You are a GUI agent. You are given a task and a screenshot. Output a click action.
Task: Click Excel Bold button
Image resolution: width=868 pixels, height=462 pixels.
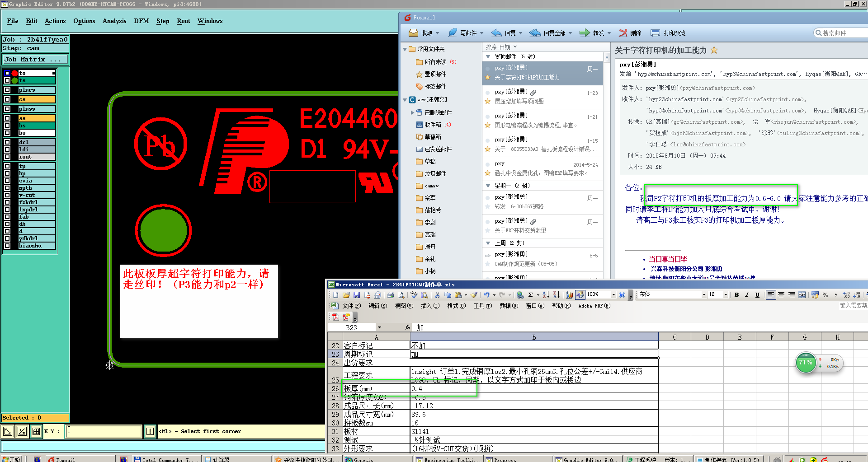[736, 295]
